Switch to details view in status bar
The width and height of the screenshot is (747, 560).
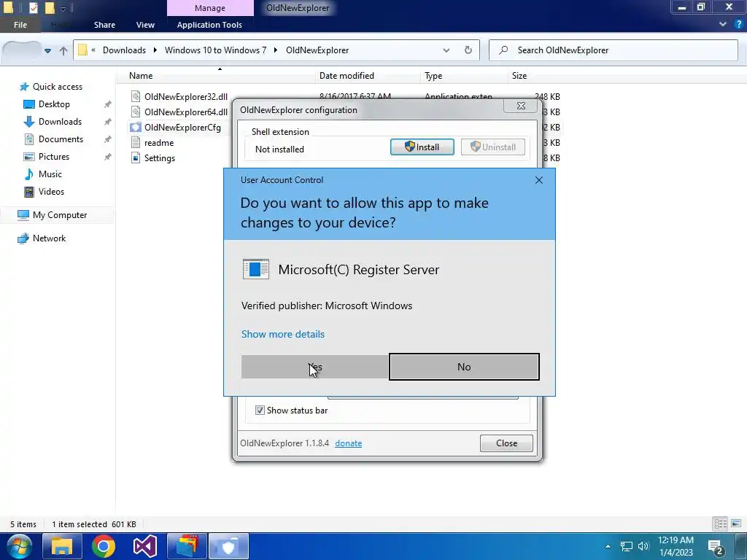coord(720,524)
